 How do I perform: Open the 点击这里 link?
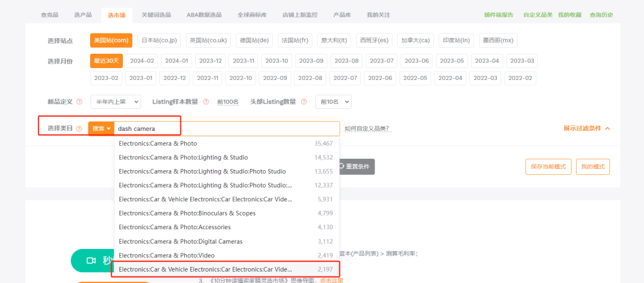point(332,280)
